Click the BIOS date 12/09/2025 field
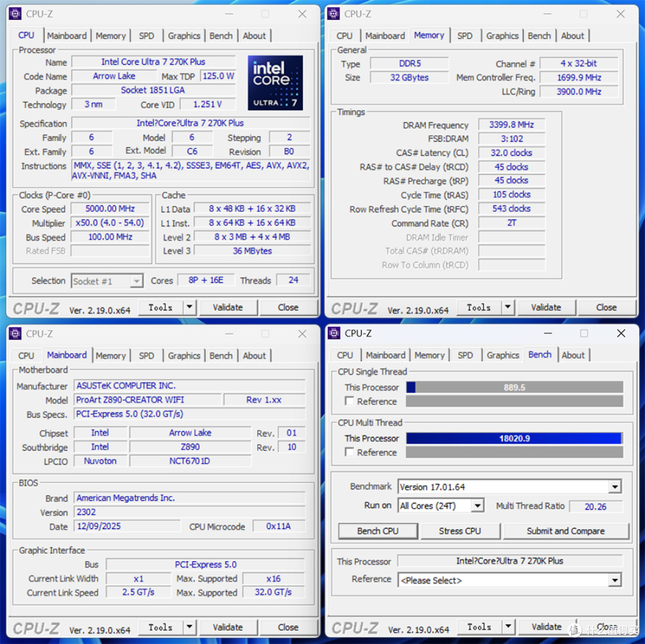 click(127, 526)
